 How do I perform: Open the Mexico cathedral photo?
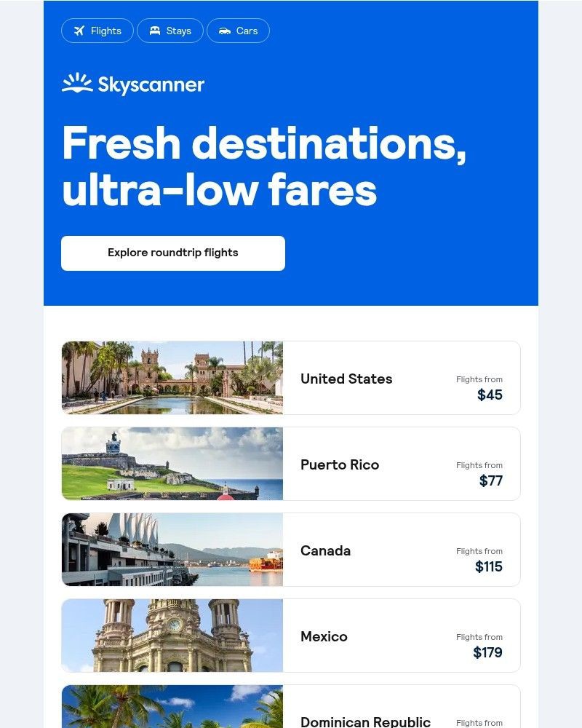172,635
